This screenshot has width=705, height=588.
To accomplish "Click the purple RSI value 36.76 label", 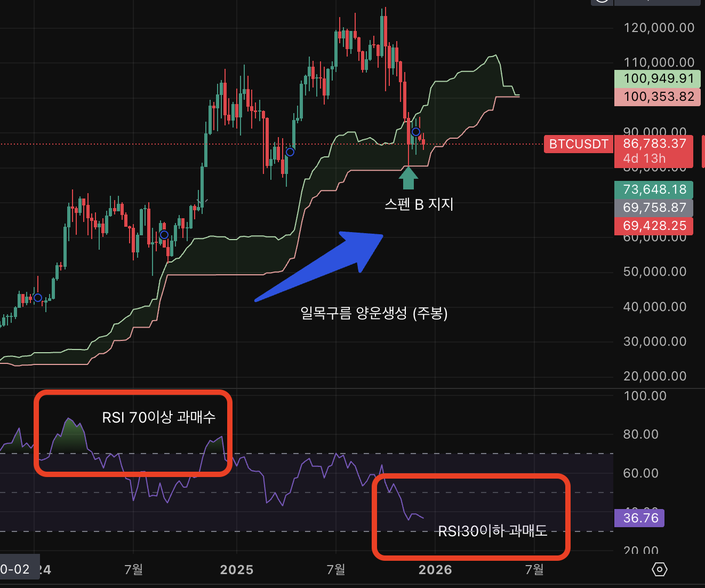I will (x=640, y=518).
